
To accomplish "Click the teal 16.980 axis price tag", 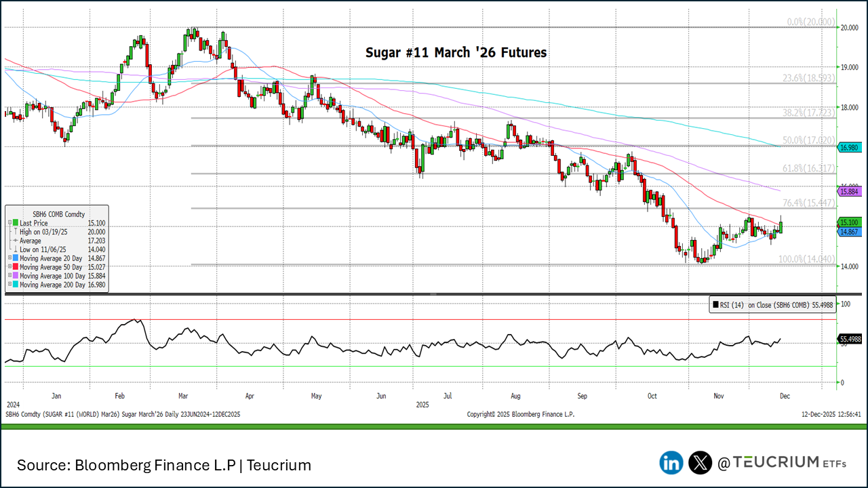I will click(849, 147).
